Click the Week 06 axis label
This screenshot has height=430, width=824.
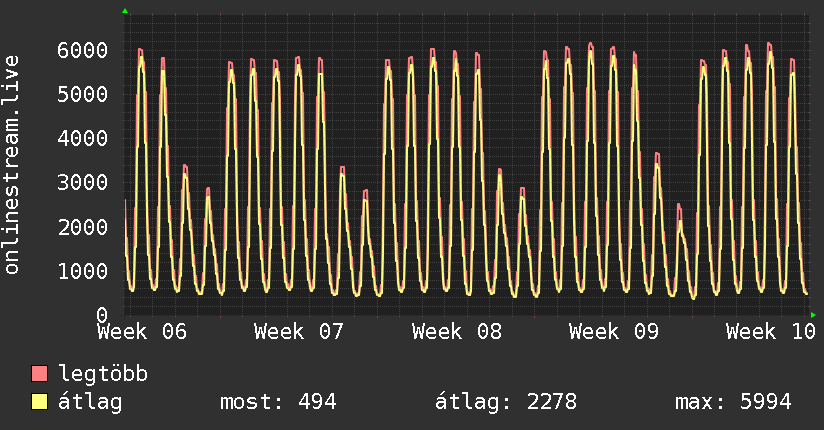(x=142, y=332)
